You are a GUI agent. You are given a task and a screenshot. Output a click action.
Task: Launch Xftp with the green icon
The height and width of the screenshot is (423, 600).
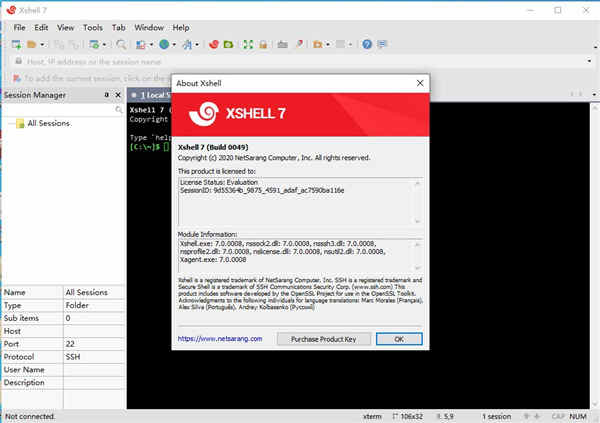[228, 44]
